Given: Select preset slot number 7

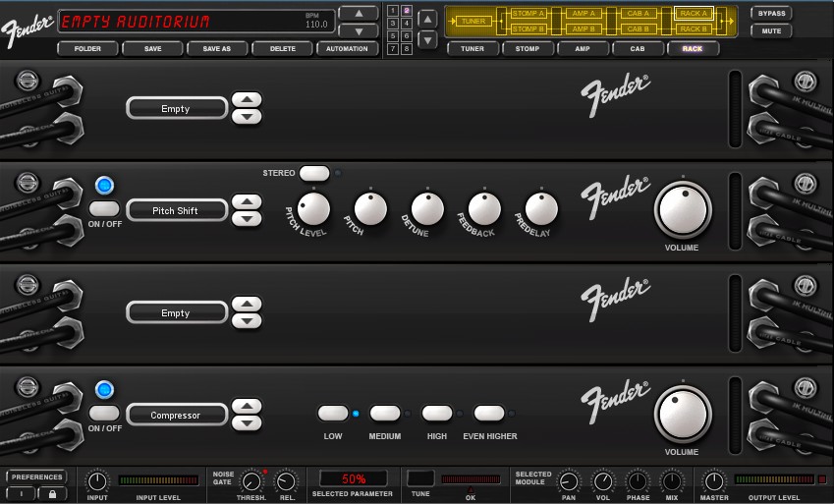Looking at the screenshot, I should point(393,49).
